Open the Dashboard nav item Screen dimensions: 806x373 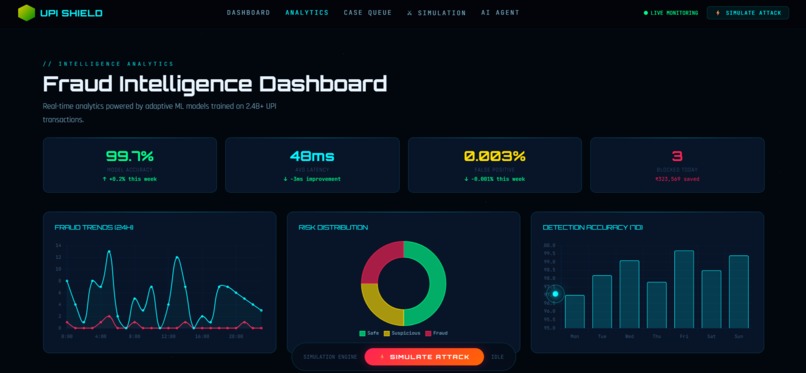(248, 13)
